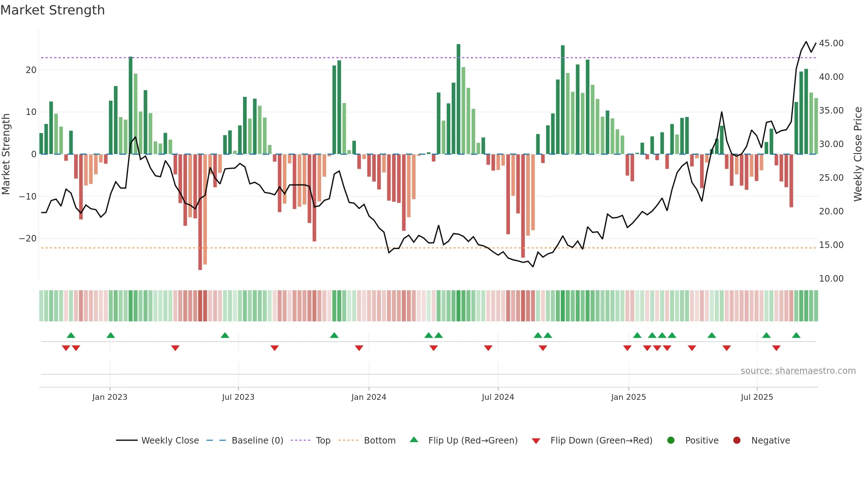
Task: Toggle the Negative legend label
Action: [x=770, y=440]
